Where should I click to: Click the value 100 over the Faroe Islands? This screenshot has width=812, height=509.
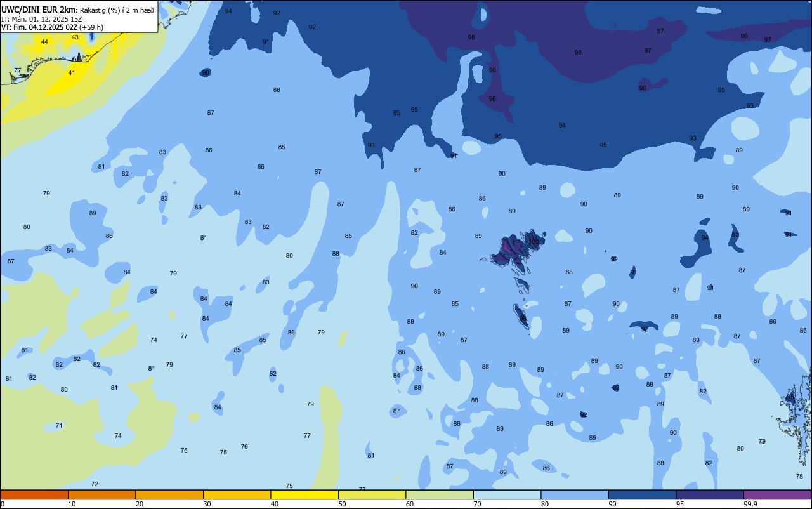click(x=534, y=242)
